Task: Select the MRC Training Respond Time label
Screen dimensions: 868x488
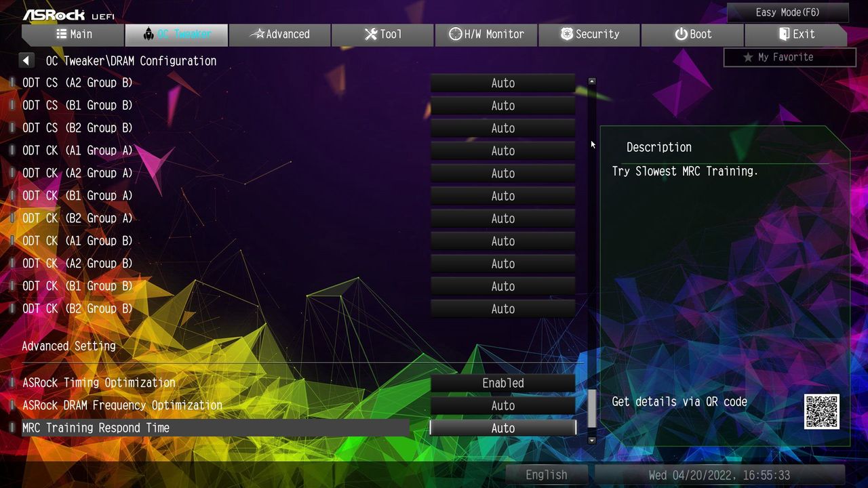Action: pyautogui.click(x=96, y=428)
